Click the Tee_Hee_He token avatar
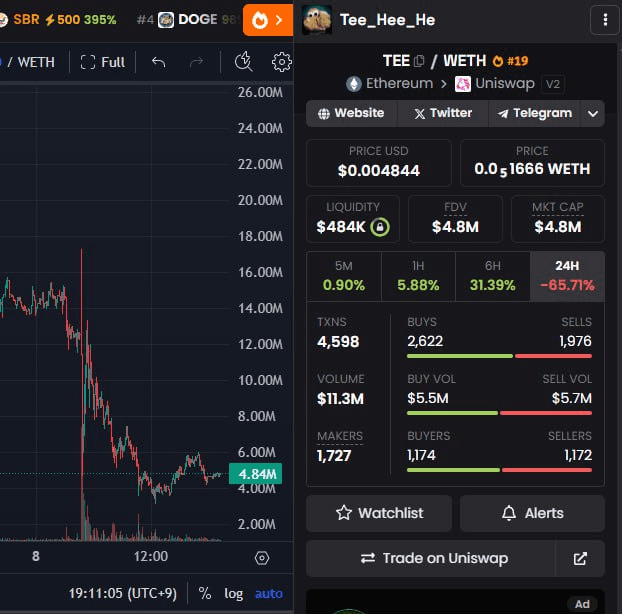The image size is (622, 614). 317,20
